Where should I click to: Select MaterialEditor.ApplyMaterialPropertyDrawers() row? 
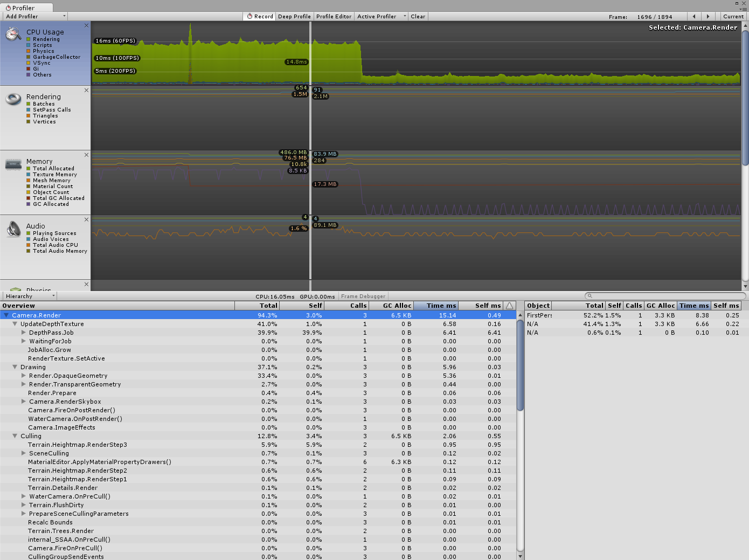pyautogui.click(x=258, y=462)
